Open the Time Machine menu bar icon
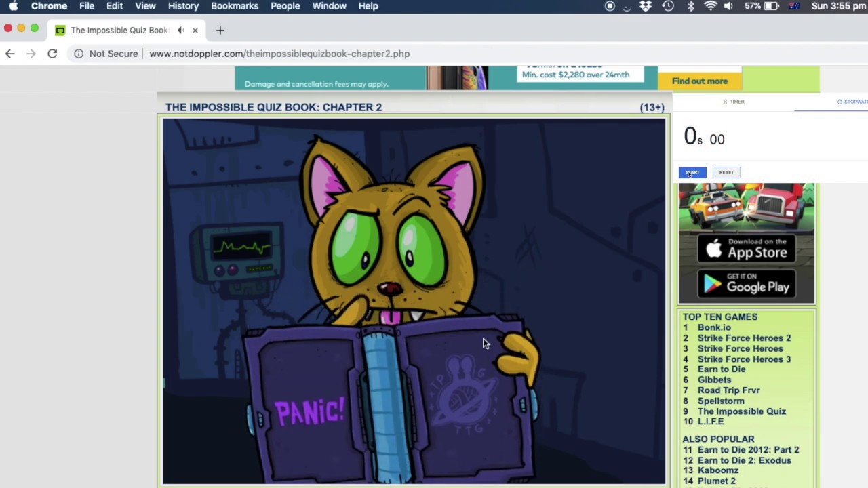The height and width of the screenshot is (488, 868). (x=668, y=6)
